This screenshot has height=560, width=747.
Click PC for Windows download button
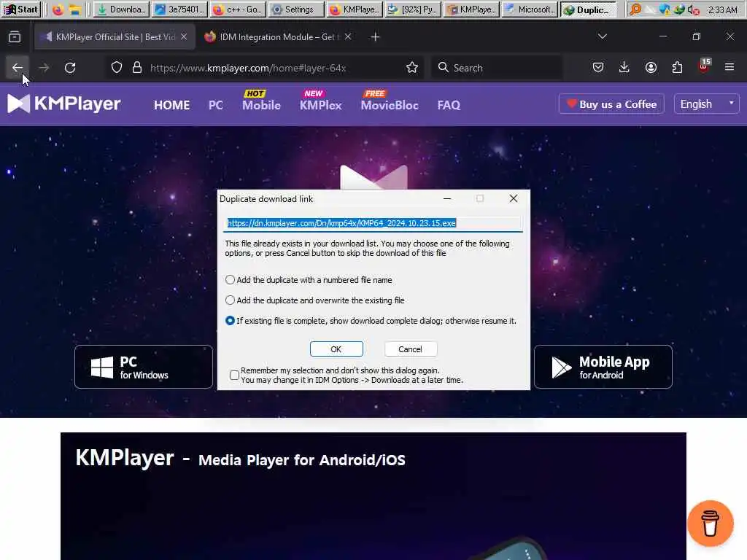pos(144,367)
